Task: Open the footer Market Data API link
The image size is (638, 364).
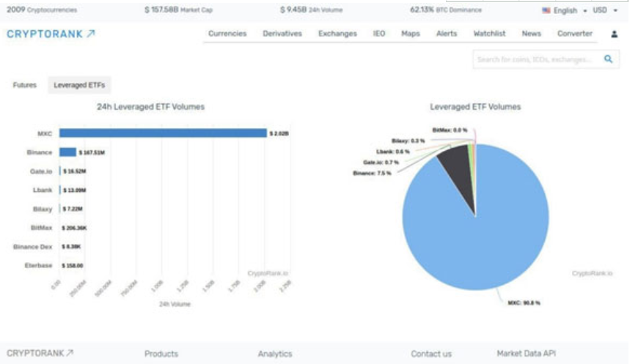Action: [526, 354]
